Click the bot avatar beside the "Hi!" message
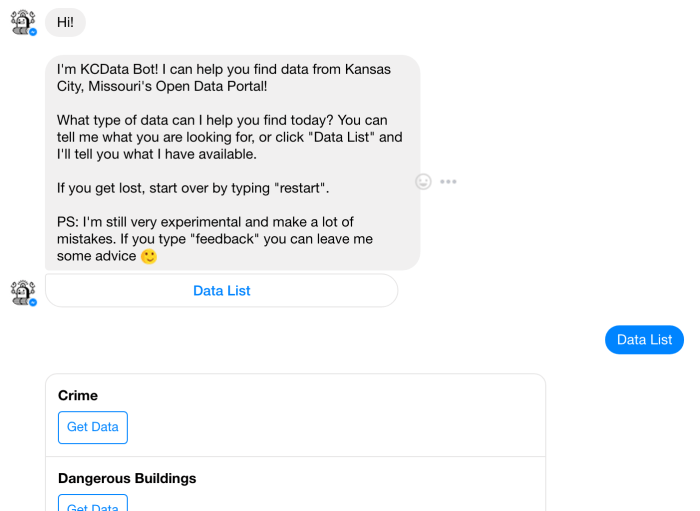This screenshot has width=700, height=511. [22, 21]
